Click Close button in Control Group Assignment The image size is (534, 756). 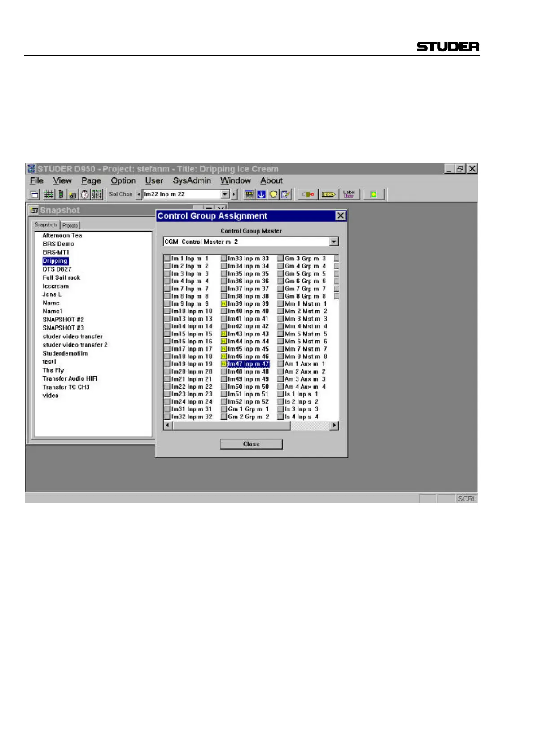pyautogui.click(x=251, y=444)
